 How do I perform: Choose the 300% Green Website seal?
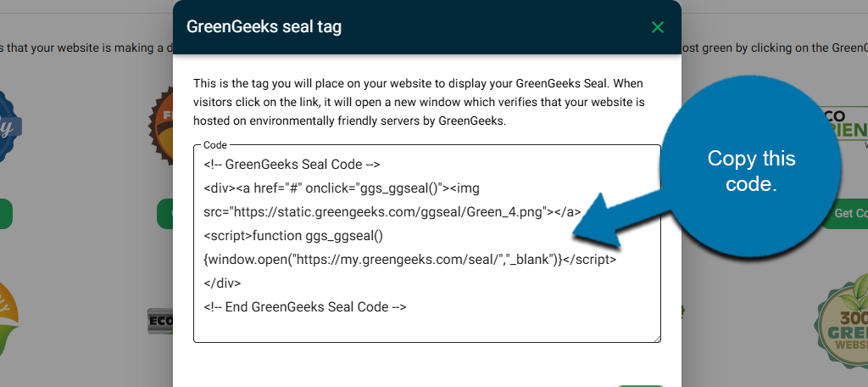tap(843, 318)
